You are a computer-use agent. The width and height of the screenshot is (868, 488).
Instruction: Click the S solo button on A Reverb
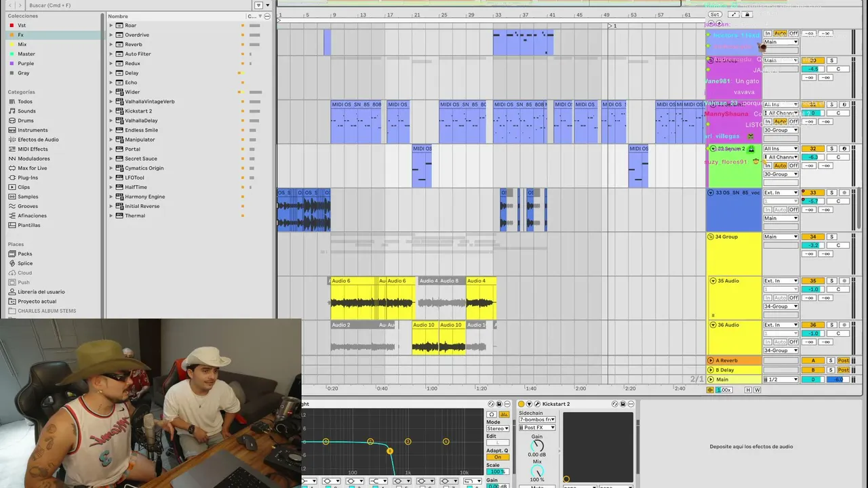tap(832, 361)
